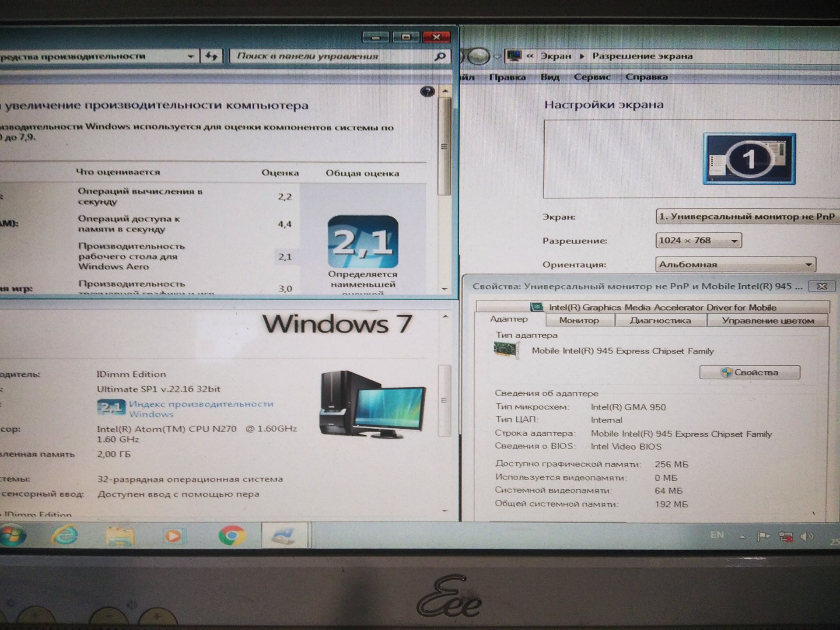Open the Сервис menu
Image resolution: width=840 pixels, height=630 pixels.
591,77
